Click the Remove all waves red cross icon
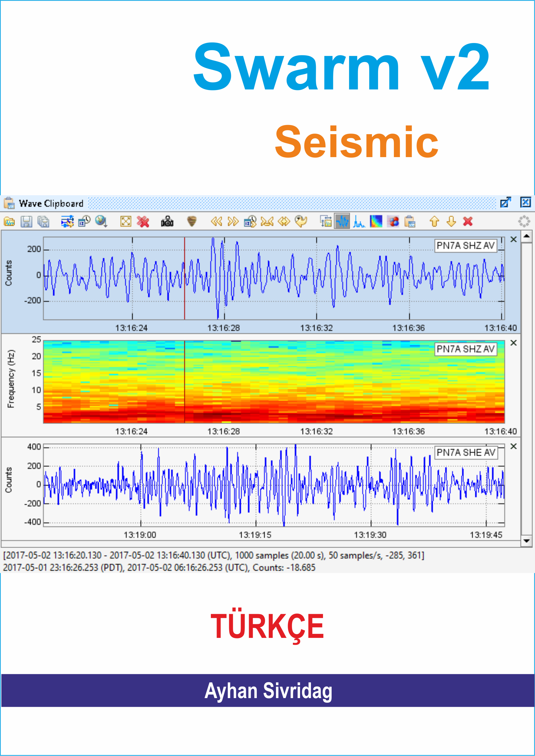This screenshot has height=756, width=535. pyautogui.click(x=143, y=222)
